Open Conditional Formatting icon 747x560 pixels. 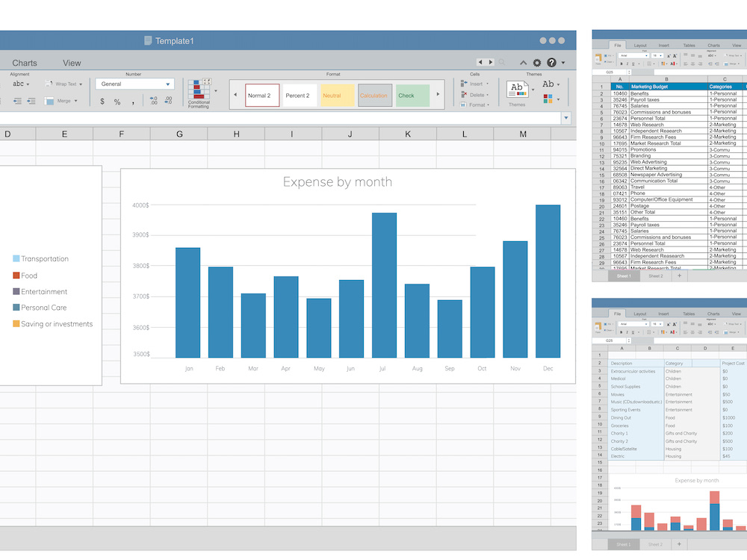[199, 89]
